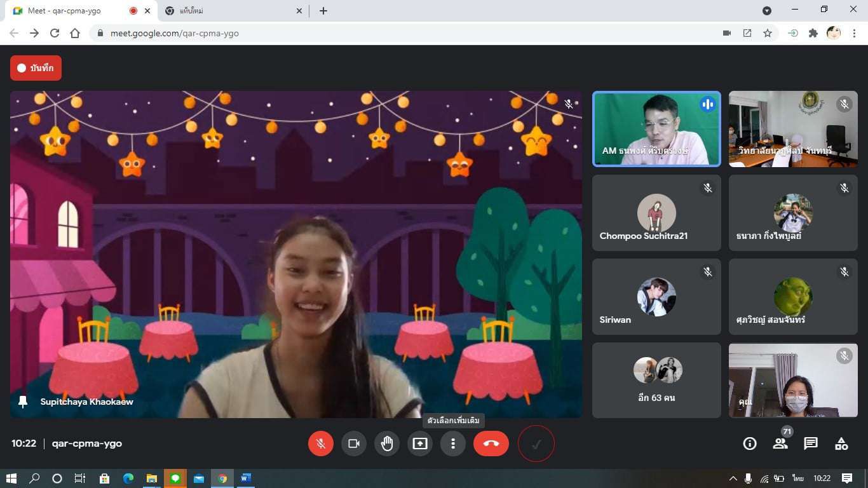
Task: Open a new browser tab
Action: coord(323,11)
